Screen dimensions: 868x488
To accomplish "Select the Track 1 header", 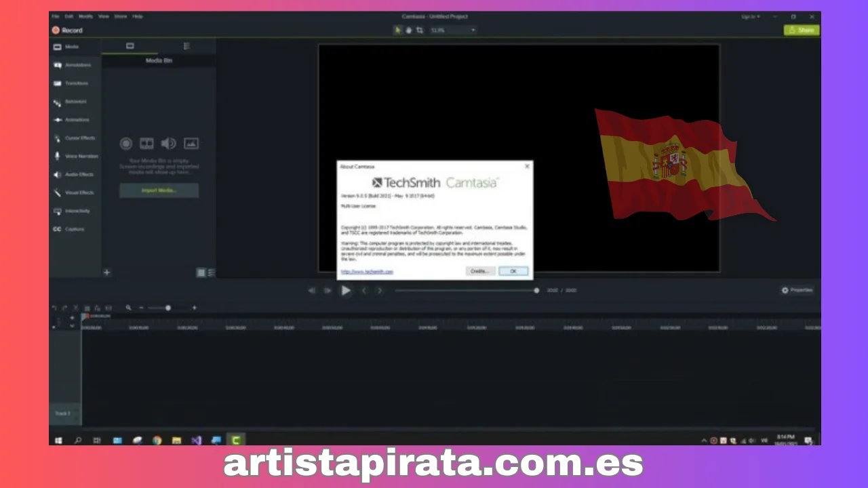I will (x=64, y=413).
